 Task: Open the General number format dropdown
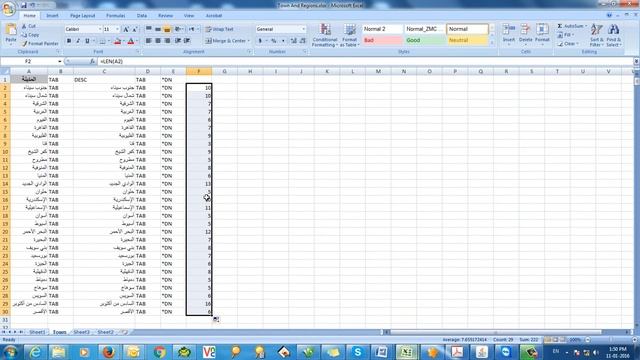pyautogui.click(x=303, y=29)
